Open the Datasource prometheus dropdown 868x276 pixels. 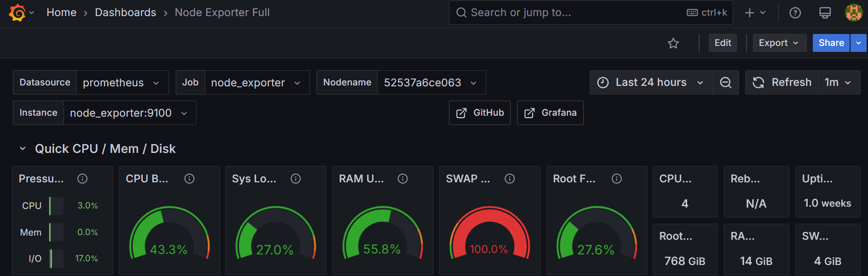[x=122, y=83]
